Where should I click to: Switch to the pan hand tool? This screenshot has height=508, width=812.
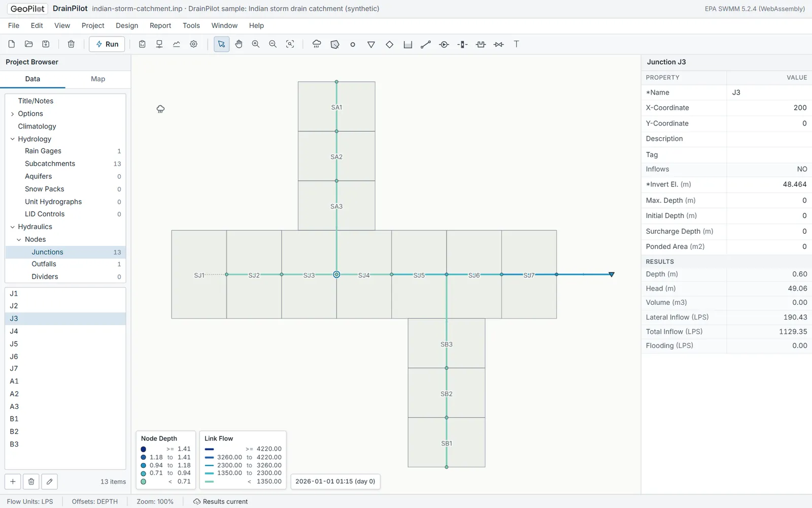pyautogui.click(x=239, y=44)
